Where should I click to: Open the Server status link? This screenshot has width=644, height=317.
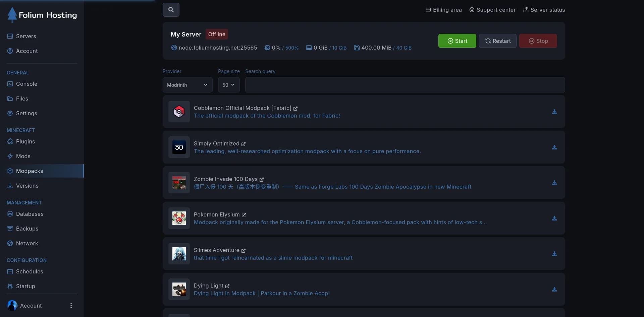point(544,10)
